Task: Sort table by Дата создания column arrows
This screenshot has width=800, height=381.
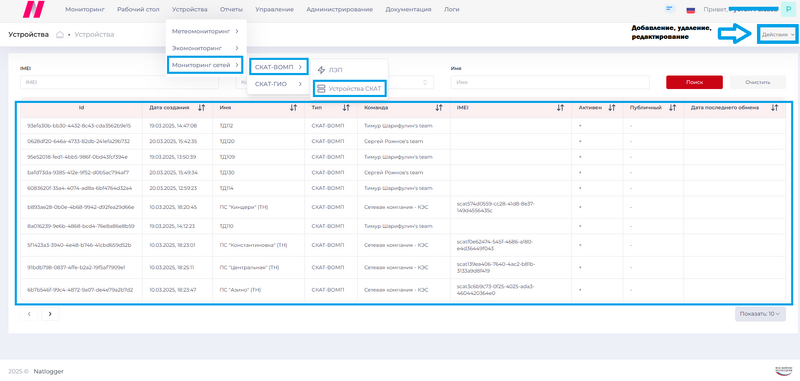Action: [202, 108]
